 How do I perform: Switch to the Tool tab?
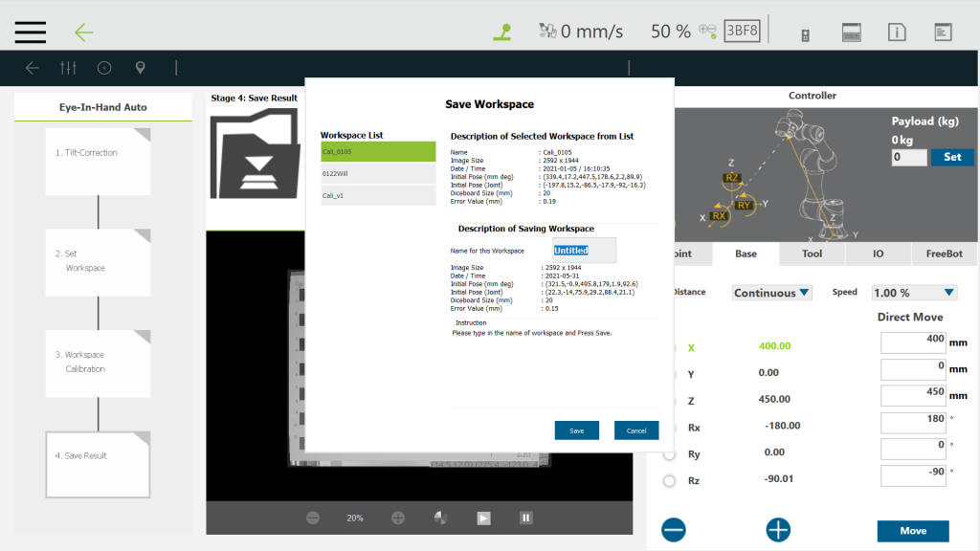(812, 253)
